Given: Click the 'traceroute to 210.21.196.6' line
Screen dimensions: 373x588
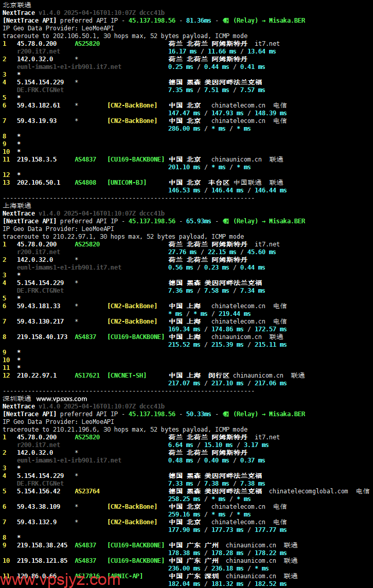Looking at the screenshot, I should point(125,430).
